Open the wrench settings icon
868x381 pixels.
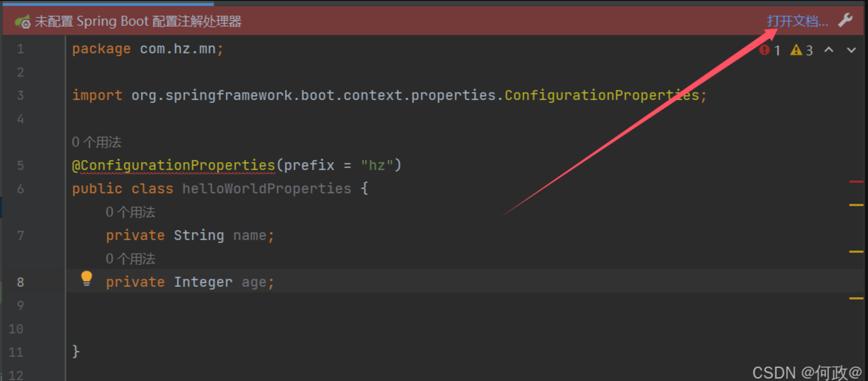845,21
